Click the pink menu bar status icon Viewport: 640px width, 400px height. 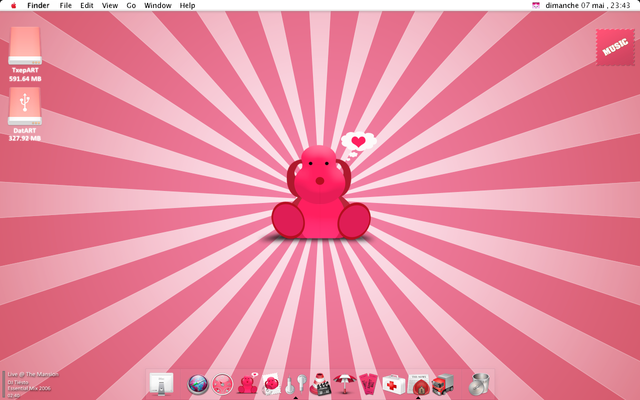(536, 5)
